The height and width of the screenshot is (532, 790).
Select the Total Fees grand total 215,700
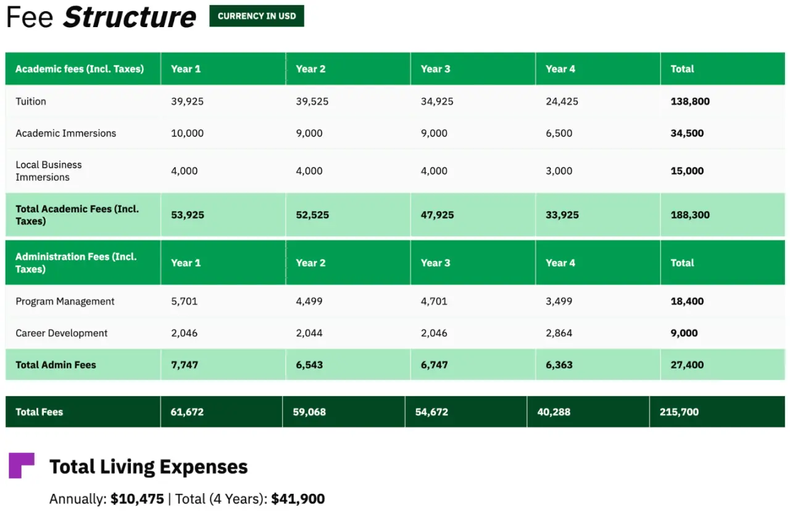(x=679, y=412)
